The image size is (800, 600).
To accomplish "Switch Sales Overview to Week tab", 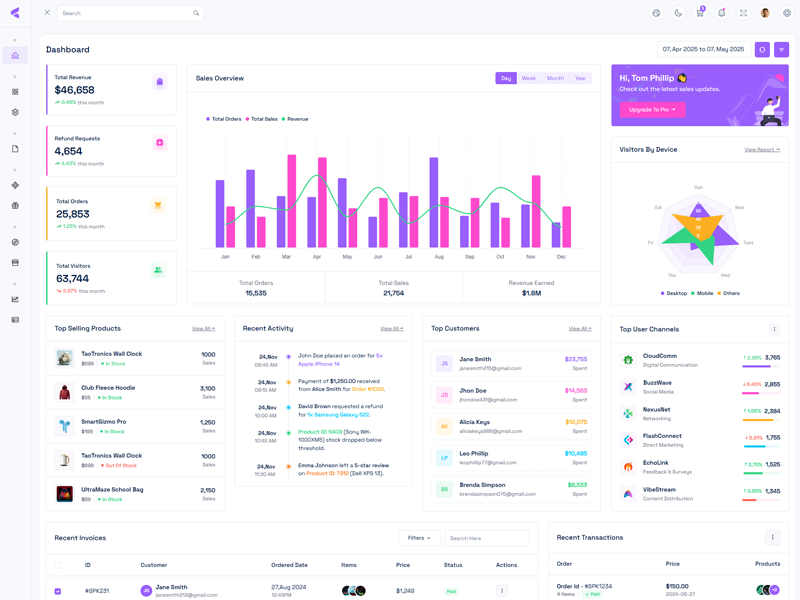I will coord(528,78).
